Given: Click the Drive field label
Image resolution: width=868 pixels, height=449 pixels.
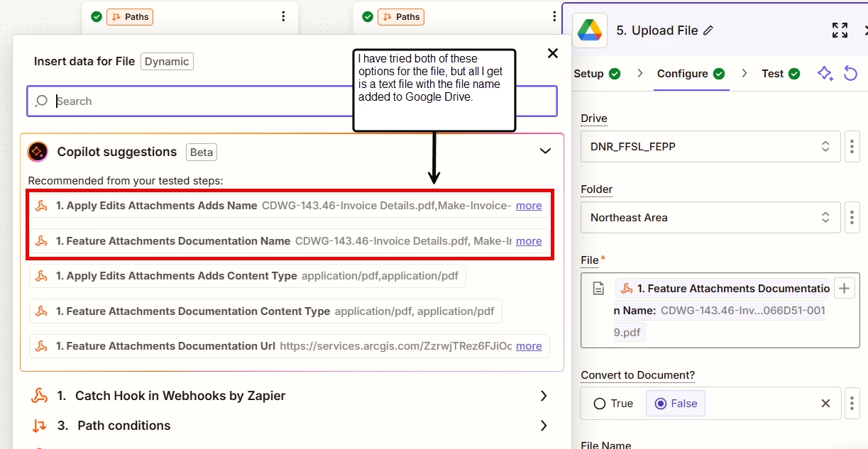Looking at the screenshot, I should pos(594,118).
